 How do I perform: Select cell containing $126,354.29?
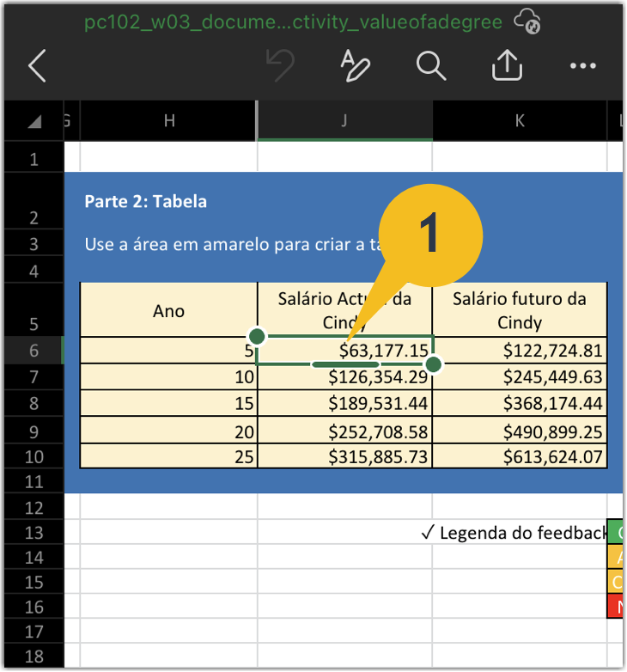tap(344, 376)
